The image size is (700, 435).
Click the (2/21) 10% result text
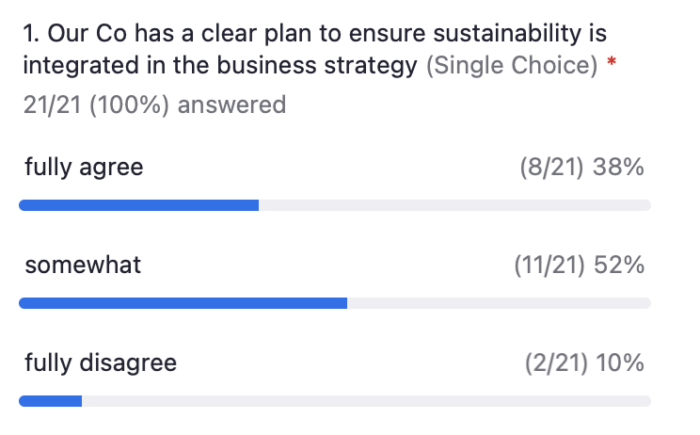[584, 363]
